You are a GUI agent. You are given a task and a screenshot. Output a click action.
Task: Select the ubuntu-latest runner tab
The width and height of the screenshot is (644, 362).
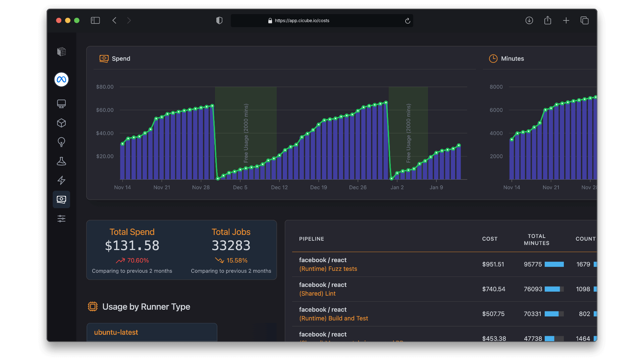click(x=116, y=332)
